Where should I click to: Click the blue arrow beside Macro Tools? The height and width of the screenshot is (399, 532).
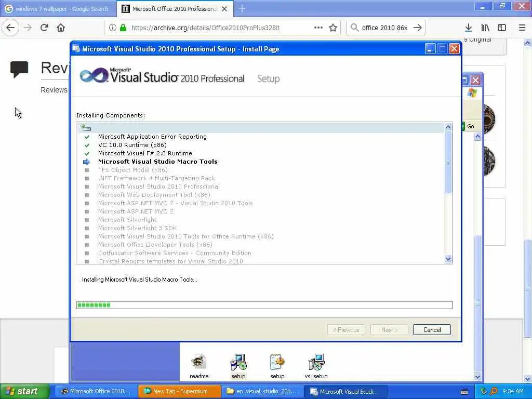coord(87,162)
